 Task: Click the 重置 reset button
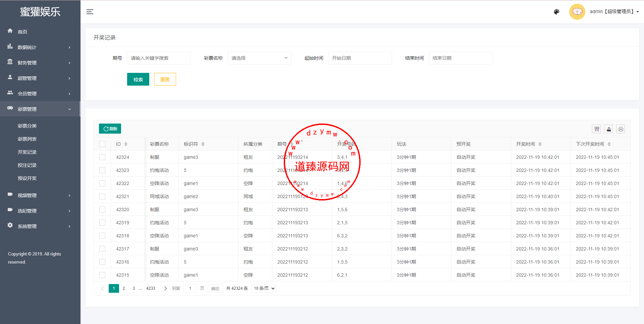tap(165, 79)
